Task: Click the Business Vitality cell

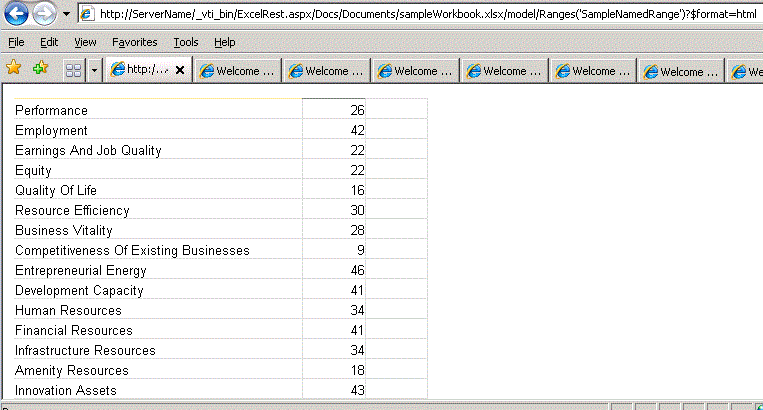Action: point(158,230)
